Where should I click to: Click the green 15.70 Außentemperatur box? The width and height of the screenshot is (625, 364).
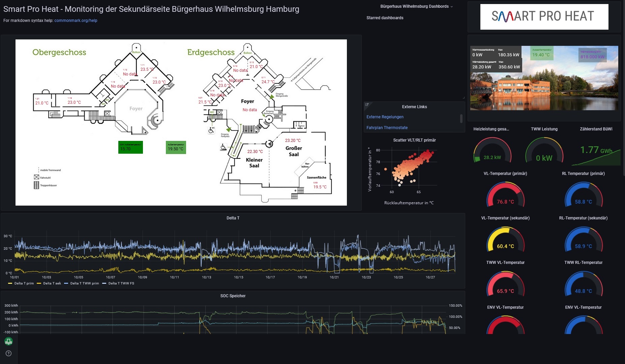coord(130,147)
